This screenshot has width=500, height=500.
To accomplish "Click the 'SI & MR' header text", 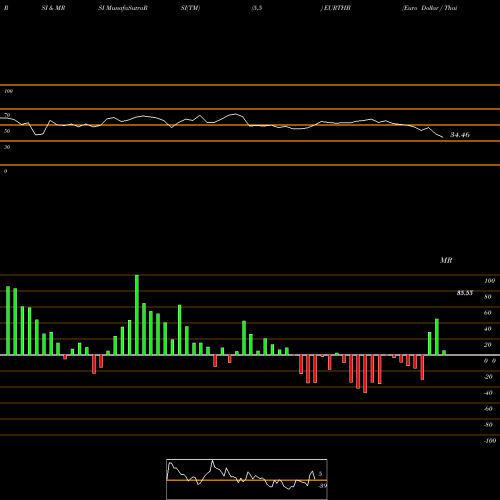I will pyautogui.click(x=53, y=8).
